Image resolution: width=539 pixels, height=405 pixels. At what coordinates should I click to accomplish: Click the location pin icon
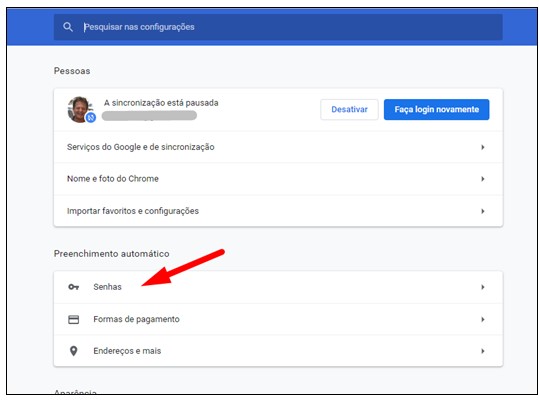click(x=73, y=351)
